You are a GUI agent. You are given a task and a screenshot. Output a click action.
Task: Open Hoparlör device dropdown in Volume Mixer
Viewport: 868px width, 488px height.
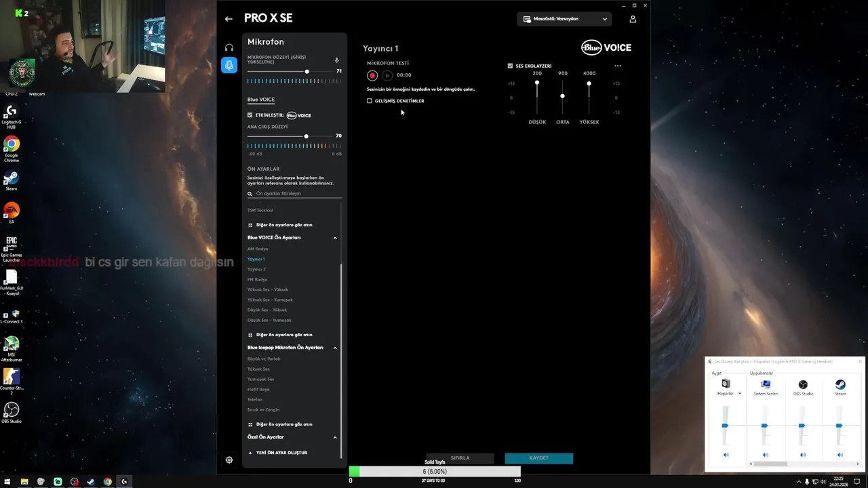tap(740, 394)
